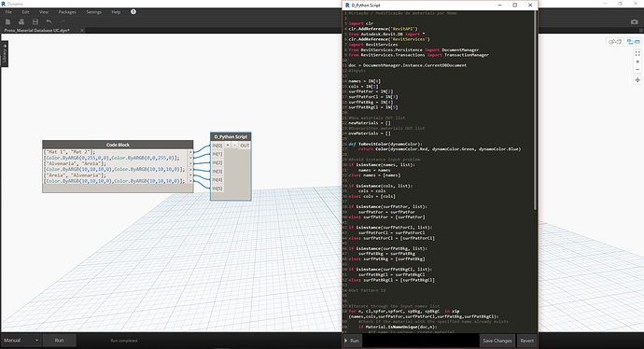Open the Settings menu

(93, 12)
